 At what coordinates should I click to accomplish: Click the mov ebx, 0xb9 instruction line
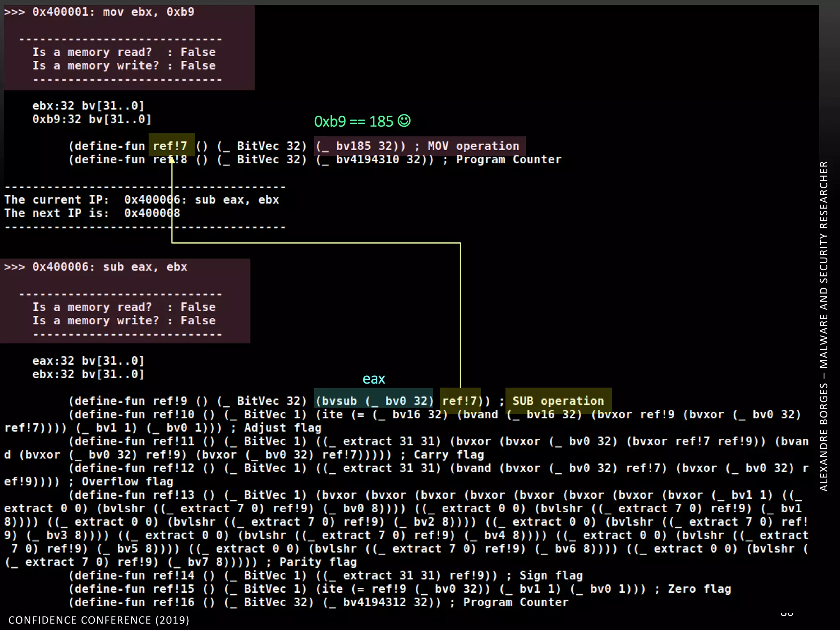tap(99, 12)
